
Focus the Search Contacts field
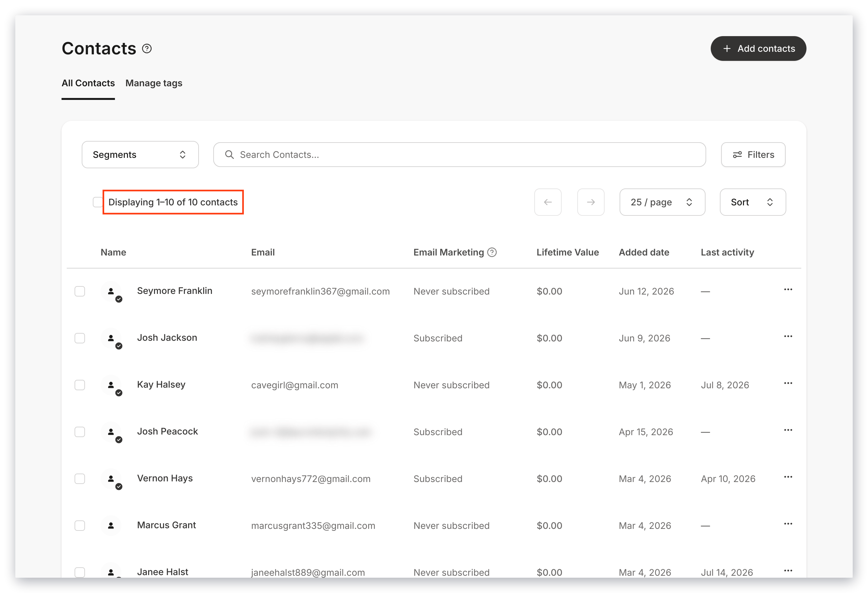459,155
